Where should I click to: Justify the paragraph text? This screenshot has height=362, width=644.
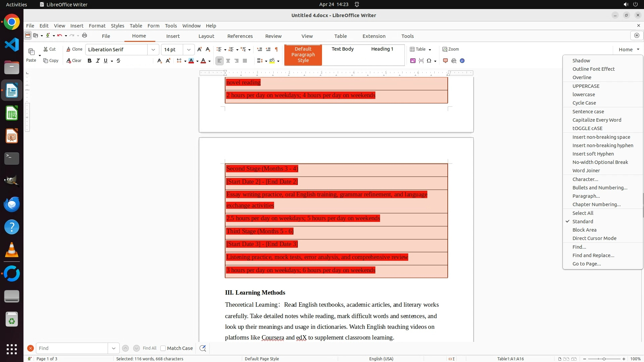pos(245,61)
